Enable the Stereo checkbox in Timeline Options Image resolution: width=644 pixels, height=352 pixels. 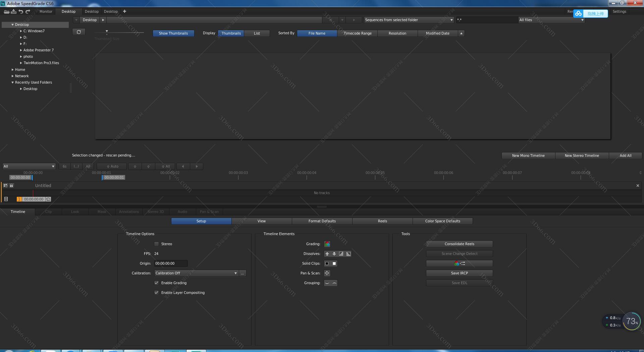(157, 244)
